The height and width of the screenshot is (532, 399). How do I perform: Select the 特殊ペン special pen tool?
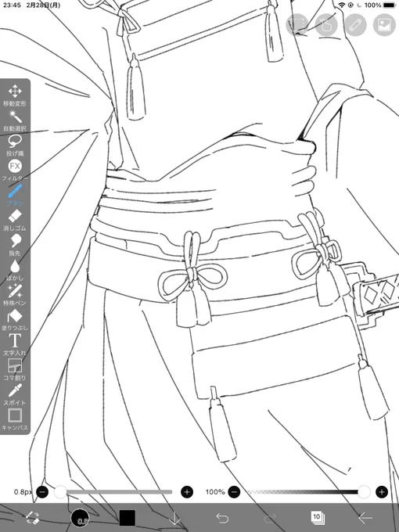tap(15, 294)
